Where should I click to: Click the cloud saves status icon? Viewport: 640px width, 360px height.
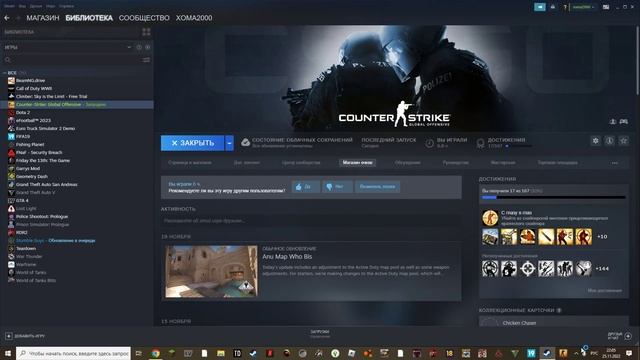click(x=245, y=142)
